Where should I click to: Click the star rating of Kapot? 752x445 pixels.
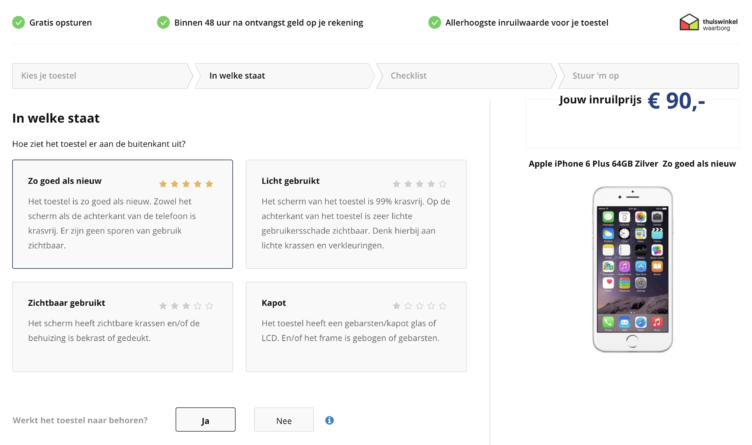click(419, 306)
